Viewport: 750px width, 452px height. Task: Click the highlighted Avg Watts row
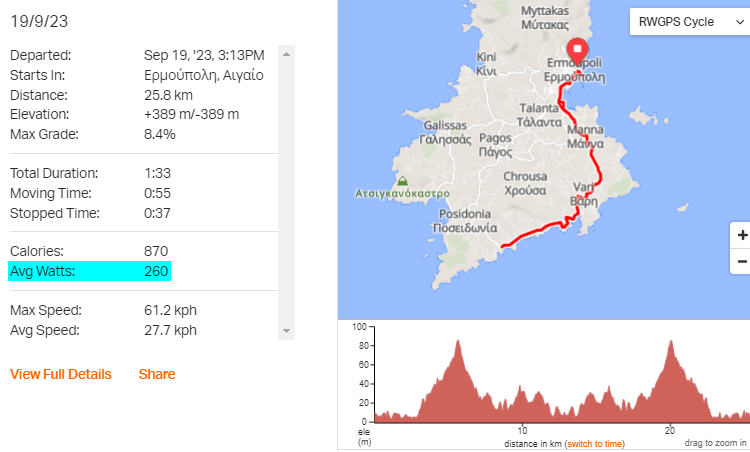[89, 271]
